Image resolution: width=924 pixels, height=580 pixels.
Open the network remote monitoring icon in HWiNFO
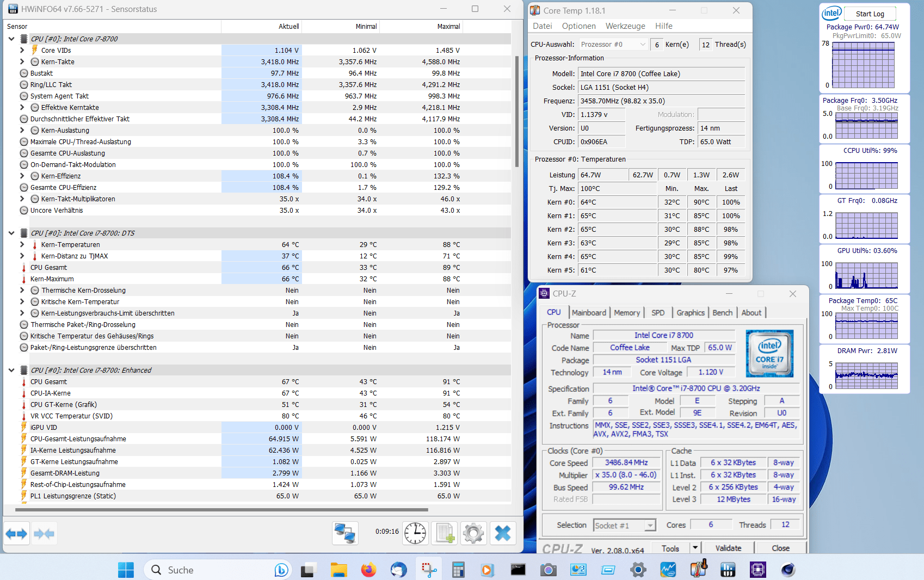(x=345, y=533)
